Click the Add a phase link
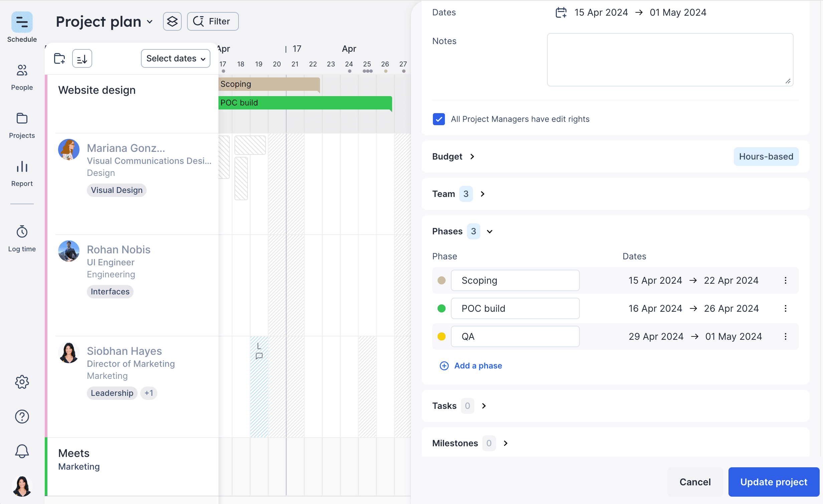Screen dimensions: 823x504 pyautogui.click(x=478, y=366)
